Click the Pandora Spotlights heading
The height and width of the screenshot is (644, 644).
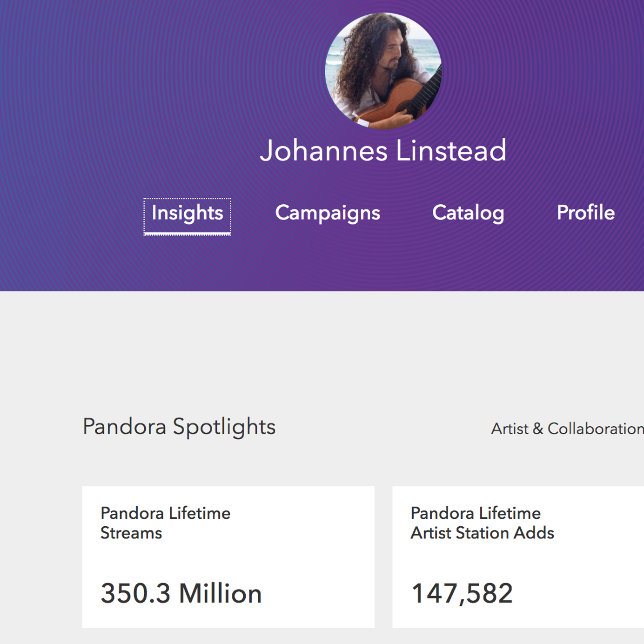[179, 427]
